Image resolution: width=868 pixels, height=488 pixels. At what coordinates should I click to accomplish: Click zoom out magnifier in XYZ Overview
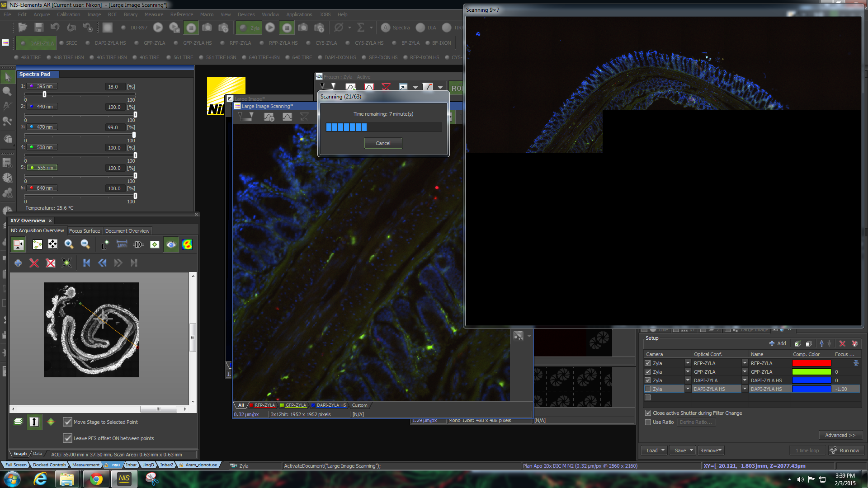click(85, 244)
